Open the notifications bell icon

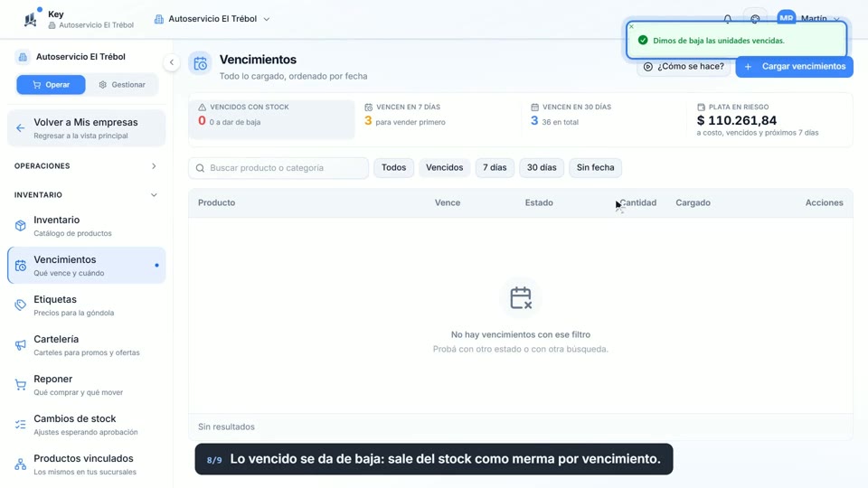(727, 19)
